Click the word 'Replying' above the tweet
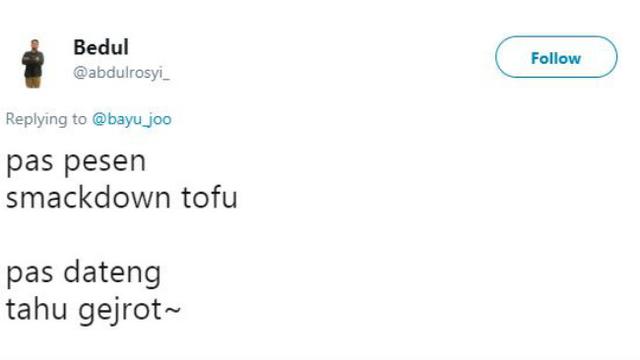The width and height of the screenshot is (640, 360). [x=32, y=120]
